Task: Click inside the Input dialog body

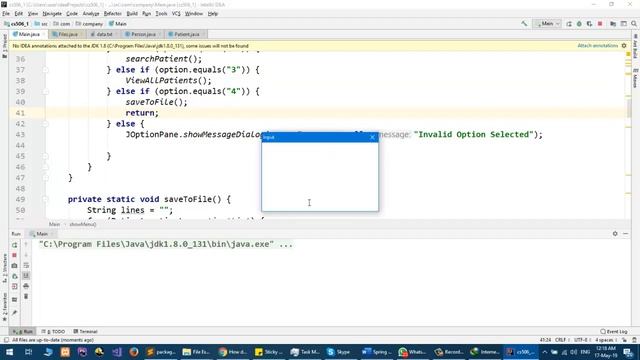Action: 320,176
